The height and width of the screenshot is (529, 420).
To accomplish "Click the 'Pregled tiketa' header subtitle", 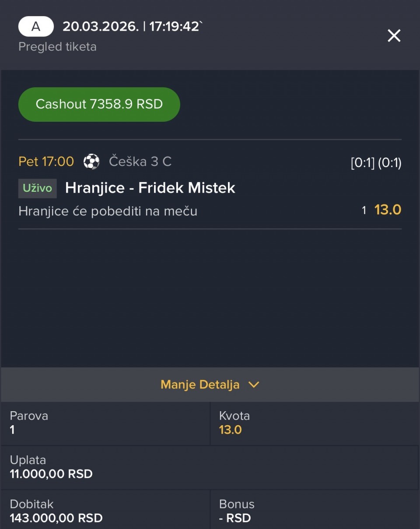I will point(57,47).
